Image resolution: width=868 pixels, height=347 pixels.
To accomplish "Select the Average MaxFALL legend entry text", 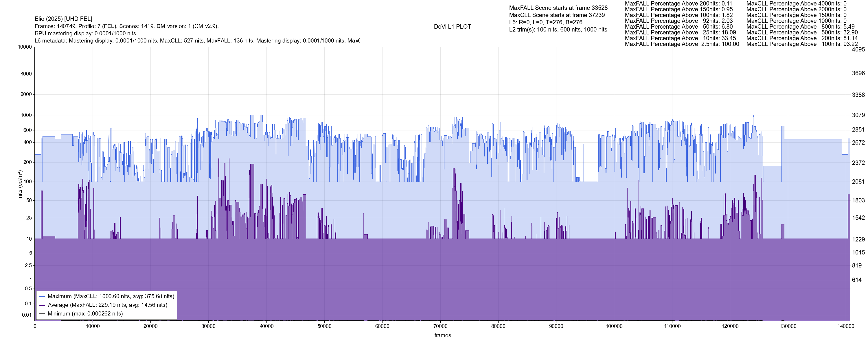I will [108, 305].
